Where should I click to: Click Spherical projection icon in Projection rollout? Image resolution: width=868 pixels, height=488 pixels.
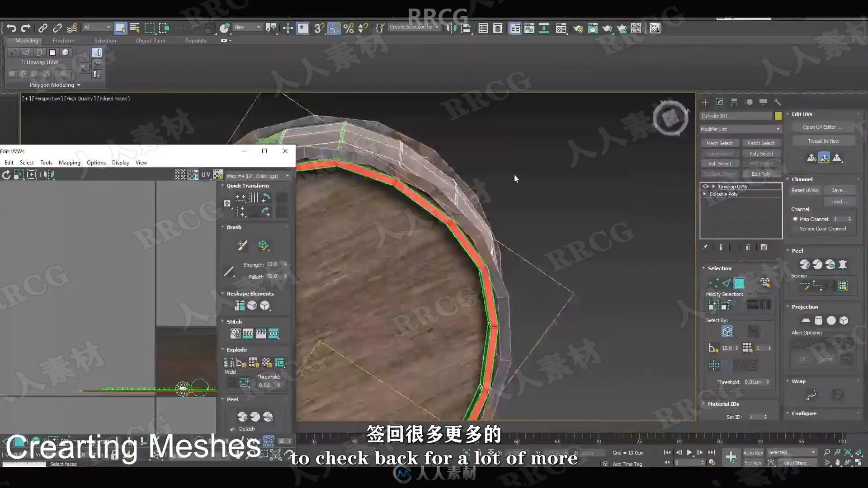tap(831, 320)
